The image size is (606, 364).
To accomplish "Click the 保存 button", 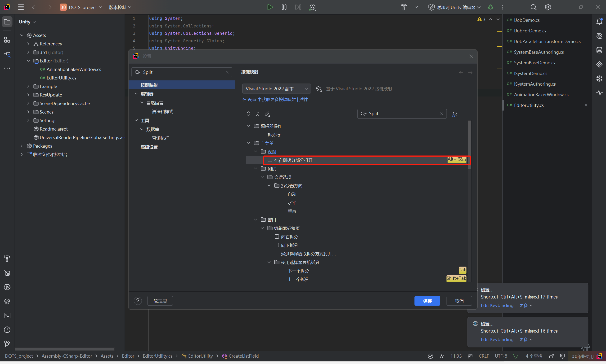I will pyautogui.click(x=427, y=301).
